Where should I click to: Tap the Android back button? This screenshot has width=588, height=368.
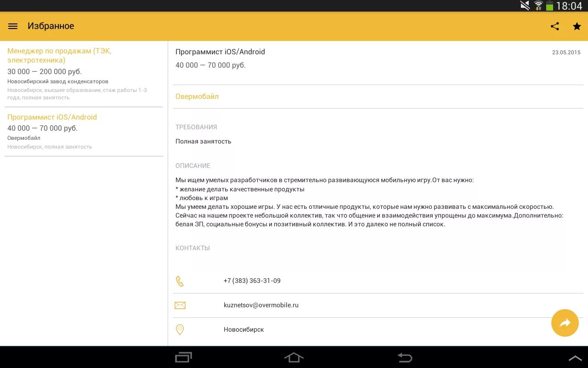click(405, 357)
